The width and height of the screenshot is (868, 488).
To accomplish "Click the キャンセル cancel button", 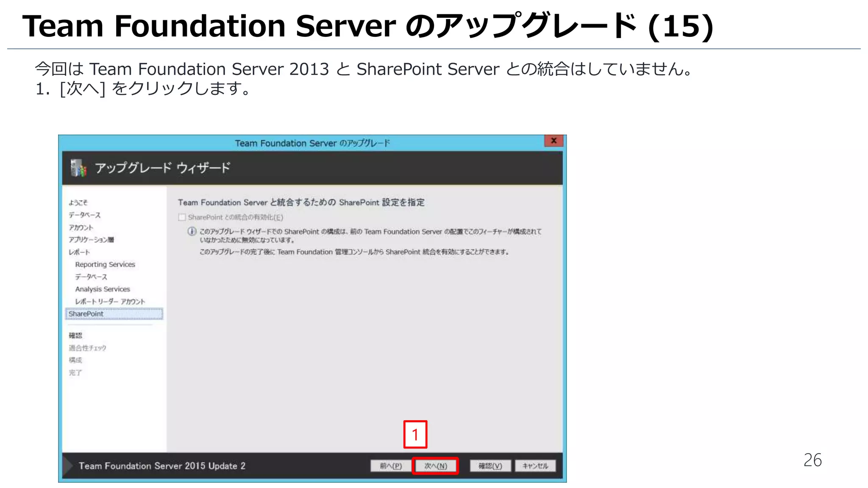I will pyautogui.click(x=535, y=466).
